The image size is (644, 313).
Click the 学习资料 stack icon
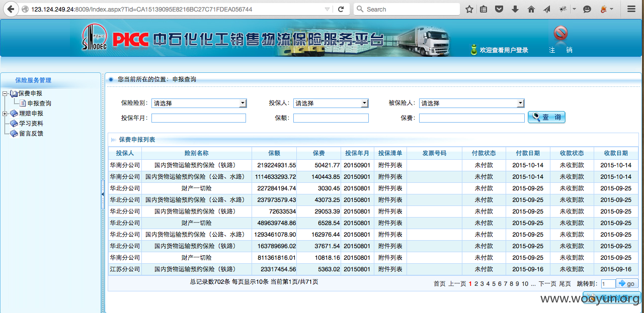point(14,124)
